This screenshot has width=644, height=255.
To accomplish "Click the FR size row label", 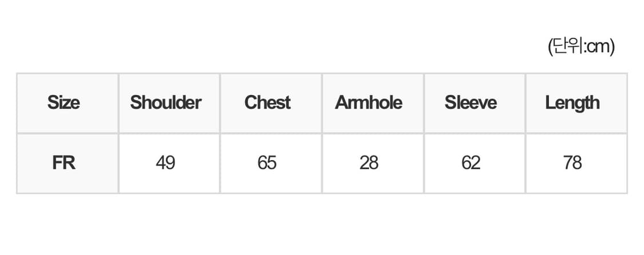I will click(64, 163).
